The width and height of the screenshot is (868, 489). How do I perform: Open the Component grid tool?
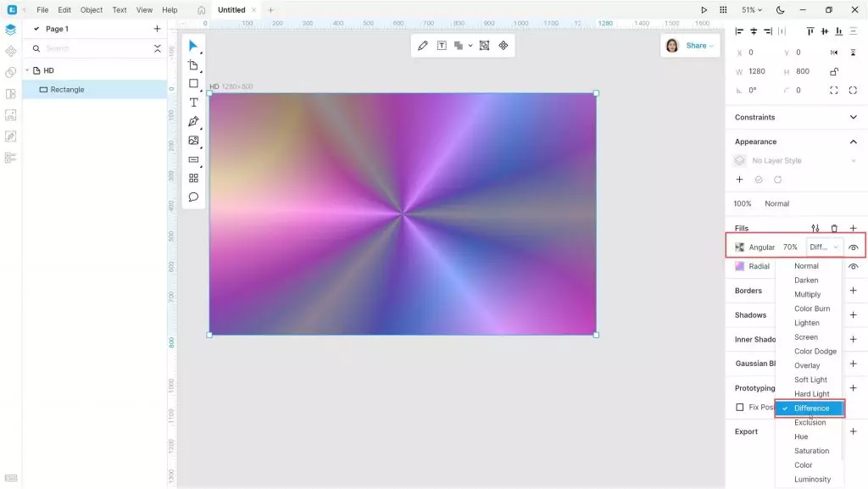coord(193,178)
